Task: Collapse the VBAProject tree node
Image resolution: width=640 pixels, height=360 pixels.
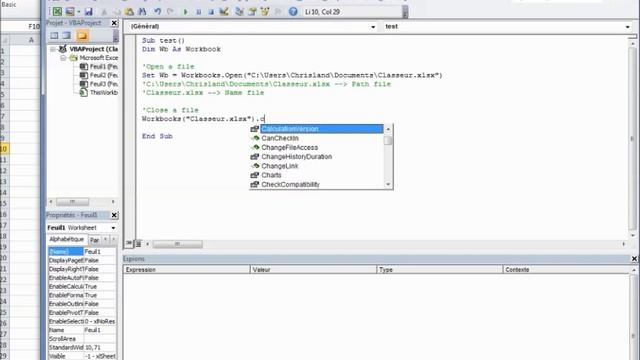Action: 53,49
